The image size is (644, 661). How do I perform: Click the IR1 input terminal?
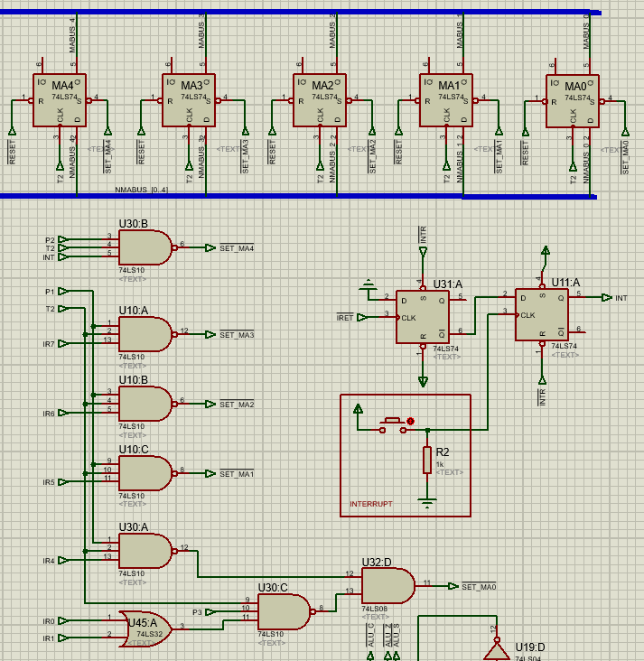pos(63,638)
